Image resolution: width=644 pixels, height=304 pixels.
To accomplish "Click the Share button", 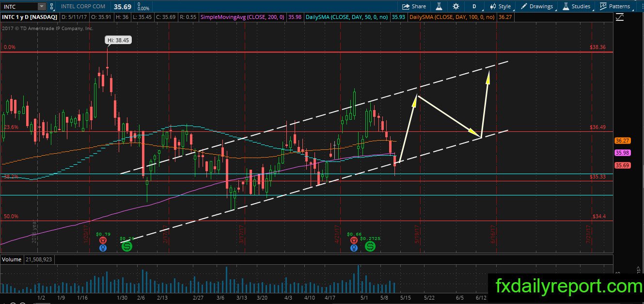I will 414,6.
